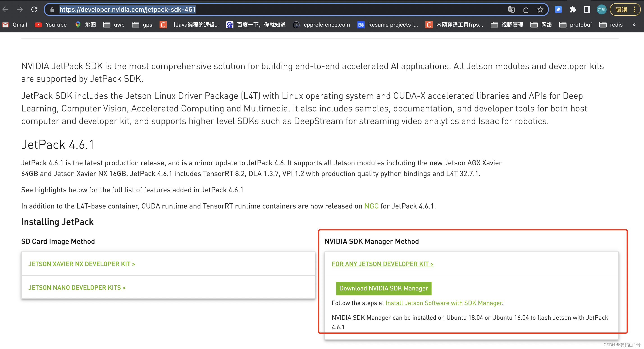Open the cppreference.com bookmark
The image size is (644, 349).
(322, 25)
